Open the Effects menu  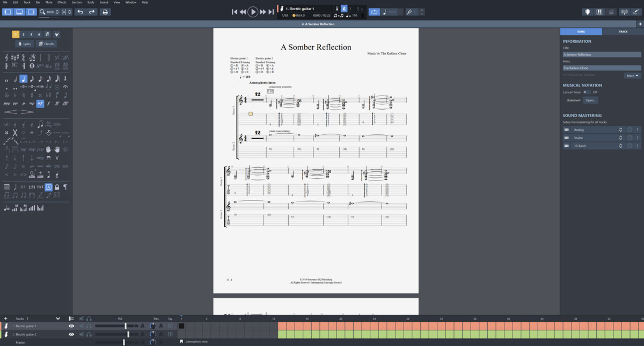click(62, 2)
